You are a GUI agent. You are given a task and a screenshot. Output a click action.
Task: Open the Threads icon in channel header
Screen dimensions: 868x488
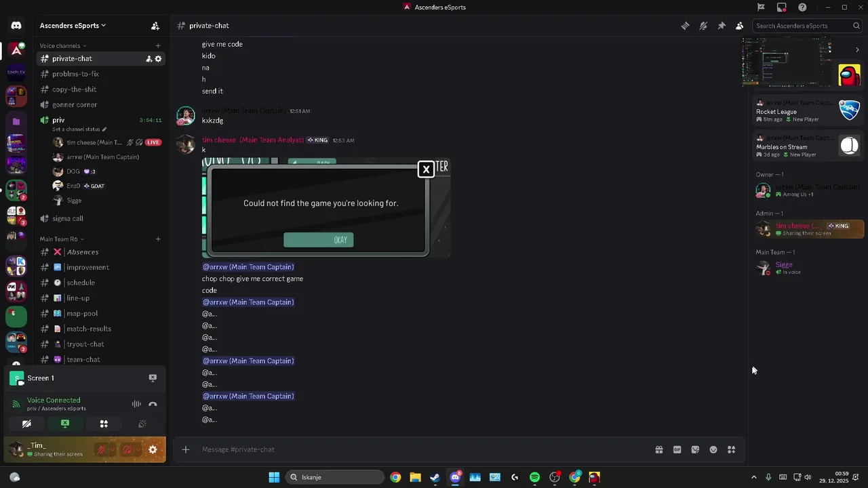(685, 26)
